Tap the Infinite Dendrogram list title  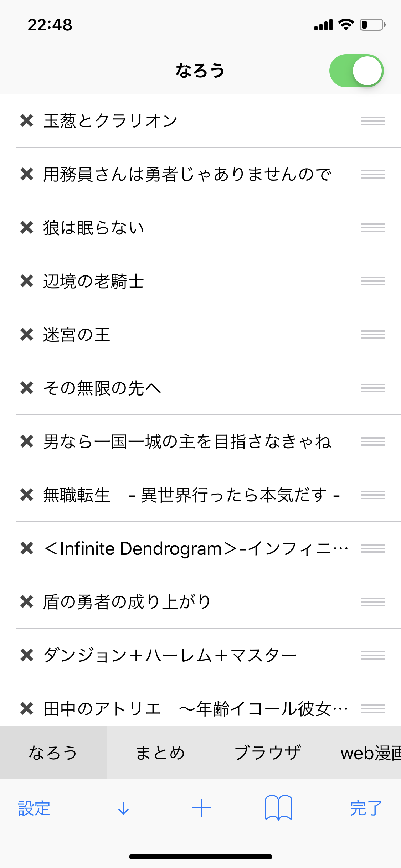coord(195,548)
